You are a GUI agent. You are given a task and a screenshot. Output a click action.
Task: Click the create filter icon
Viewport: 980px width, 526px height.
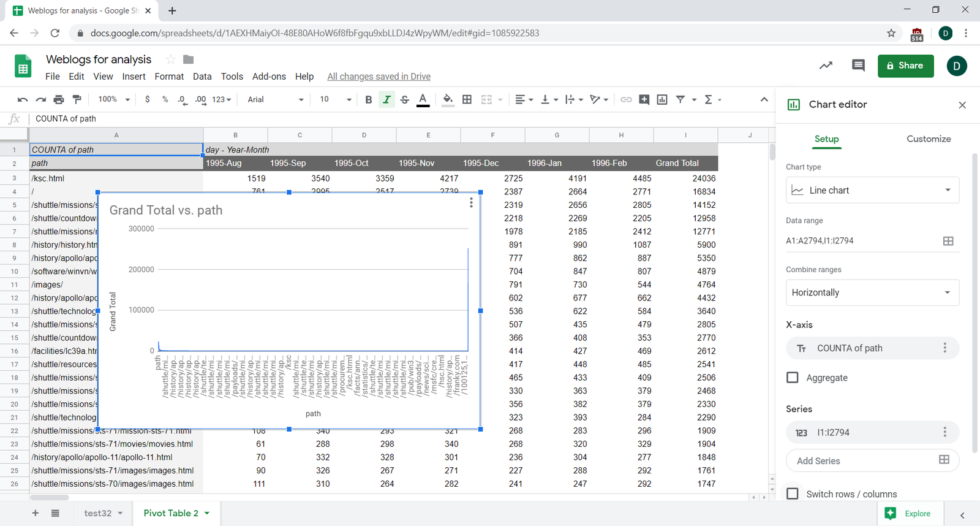[680, 99]
